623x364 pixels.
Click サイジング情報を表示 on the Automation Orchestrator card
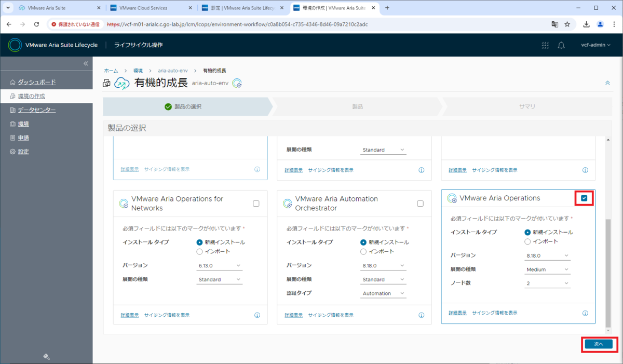pos(331,315)
